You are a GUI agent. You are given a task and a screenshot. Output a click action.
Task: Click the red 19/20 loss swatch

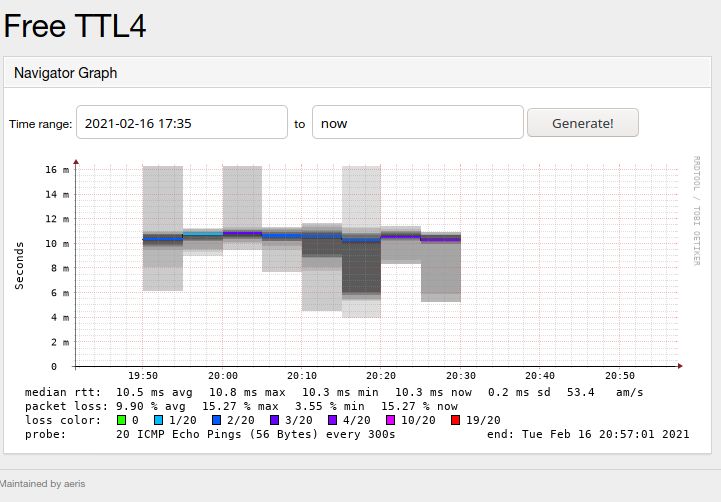[x=455, y=420]
